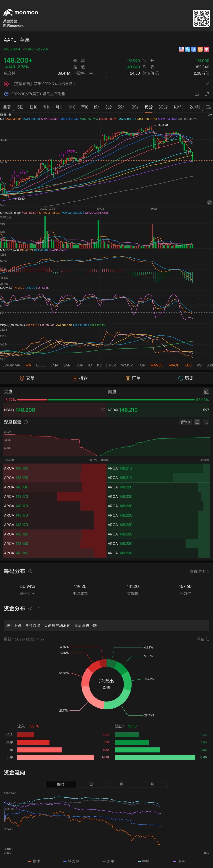Tap the exchange bank icon beside 卖盘
The width and height of the screenshot is (213, 868).
pyautogui.click(x=206, y=392)
